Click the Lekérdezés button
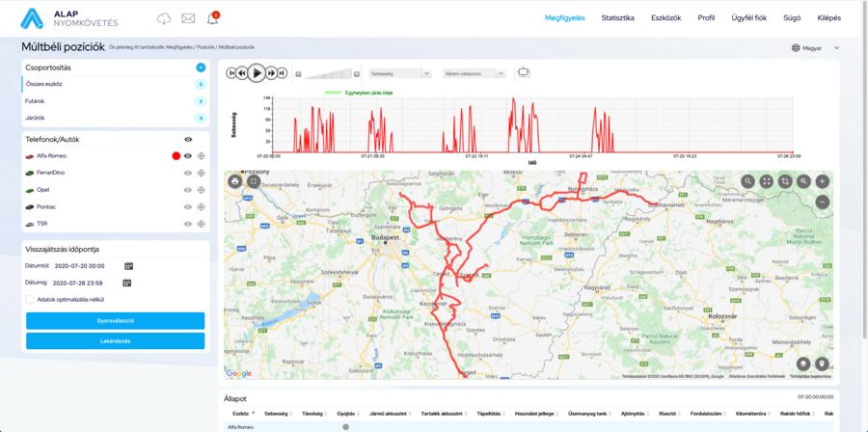 (115, 340)
